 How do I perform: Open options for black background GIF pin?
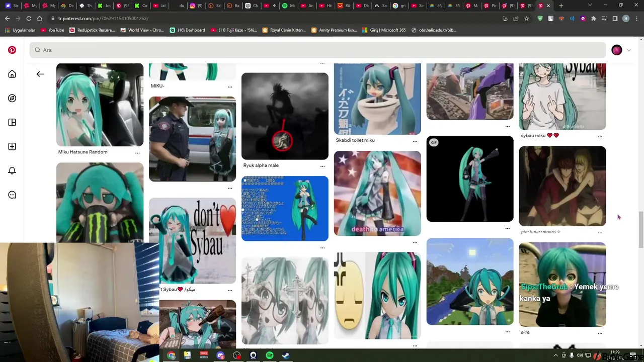click(x=508, y=228)
